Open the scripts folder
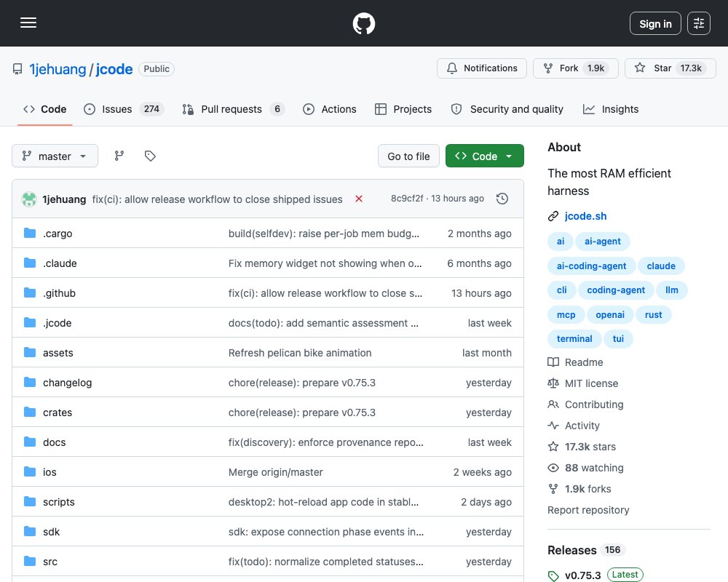This screenshot has height=582, width=728. coord(58,502)
